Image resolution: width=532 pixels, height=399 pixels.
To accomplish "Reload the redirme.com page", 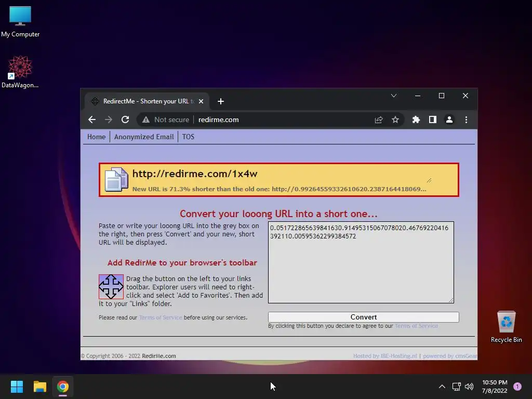I will (x=125, y=119).
